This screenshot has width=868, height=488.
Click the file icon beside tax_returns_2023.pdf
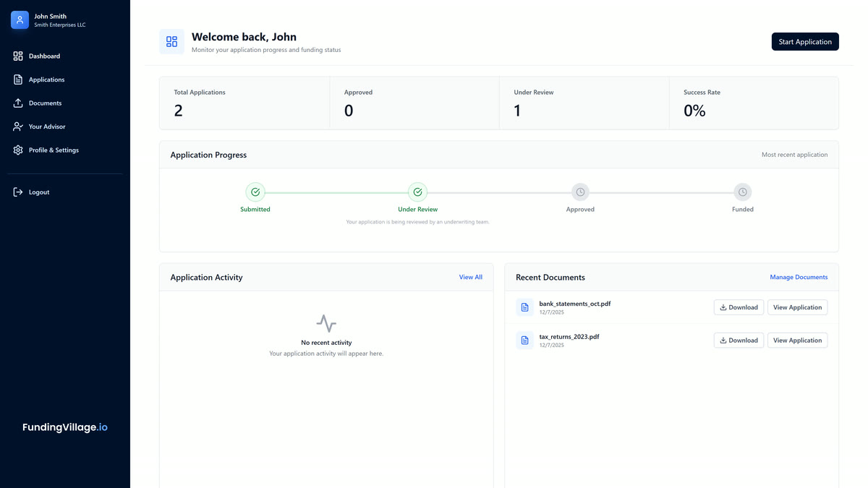coord(524,340)
